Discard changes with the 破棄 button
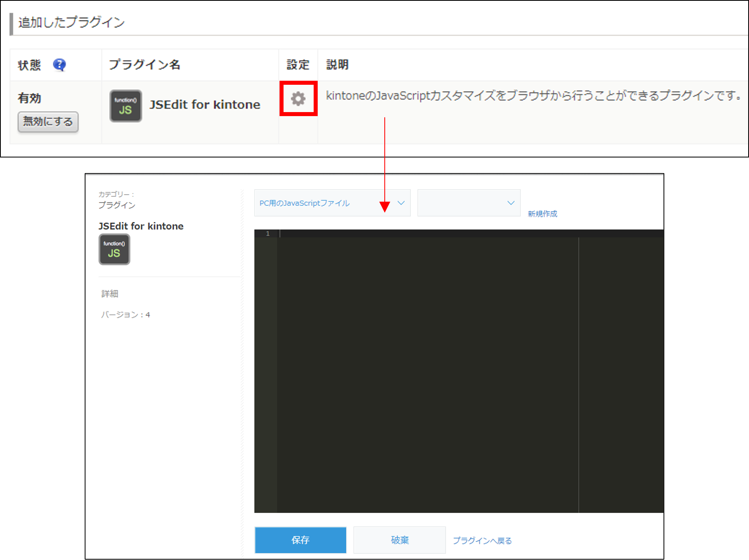 click(400, 540)
